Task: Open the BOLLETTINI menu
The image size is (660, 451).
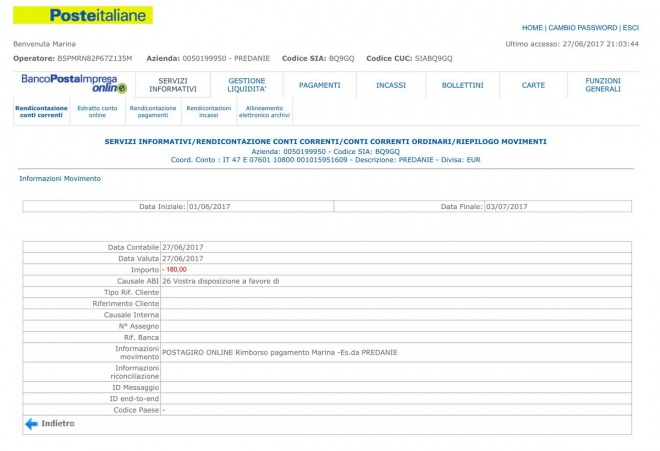Action: click(462, 85)
